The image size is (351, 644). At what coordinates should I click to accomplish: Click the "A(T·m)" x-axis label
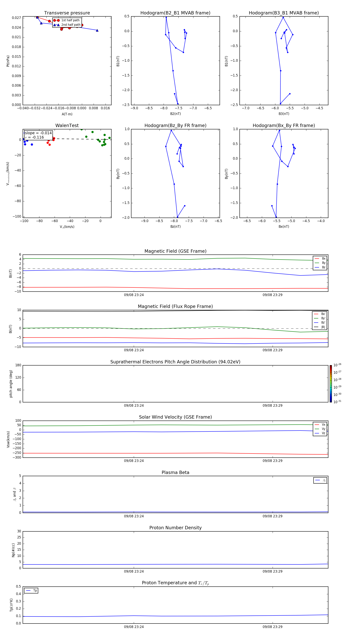[67, 114]
